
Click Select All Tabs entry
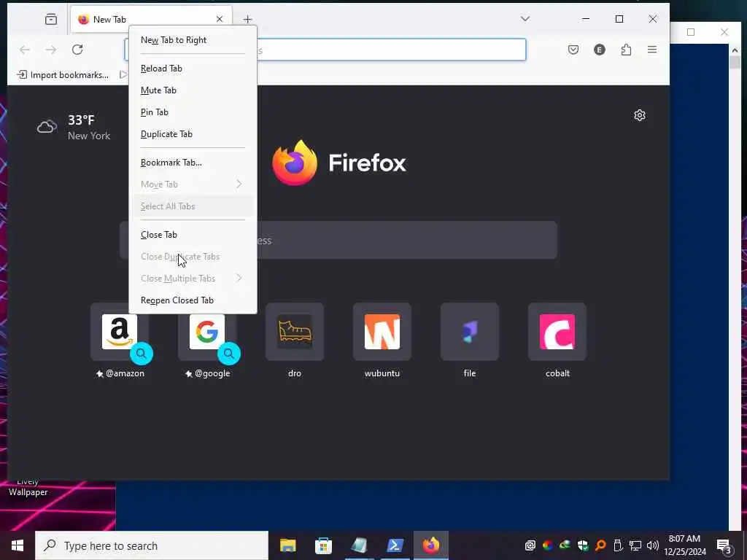click(193, 206)
